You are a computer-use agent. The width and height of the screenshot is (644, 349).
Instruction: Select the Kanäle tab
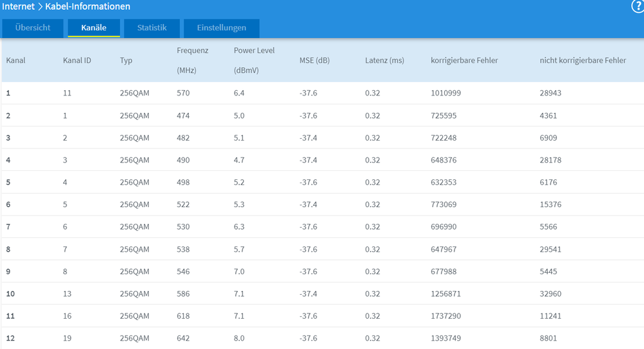click(x=93, y=28)
